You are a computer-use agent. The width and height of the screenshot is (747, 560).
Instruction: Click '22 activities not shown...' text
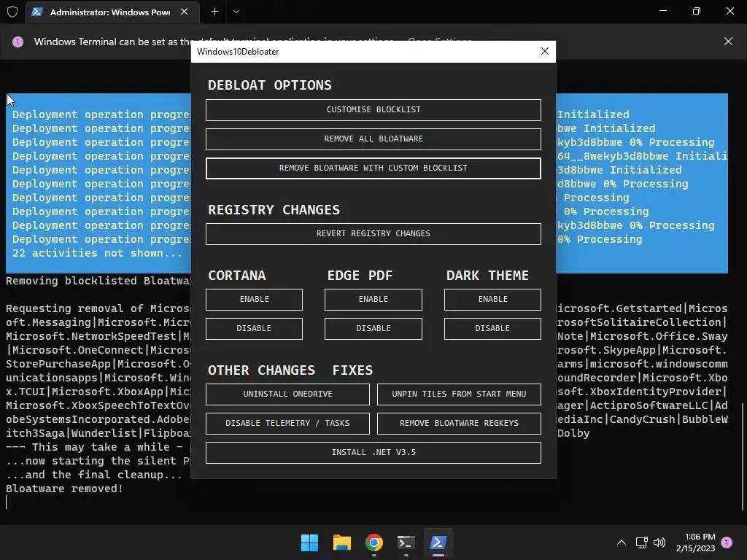coord(97,253)
